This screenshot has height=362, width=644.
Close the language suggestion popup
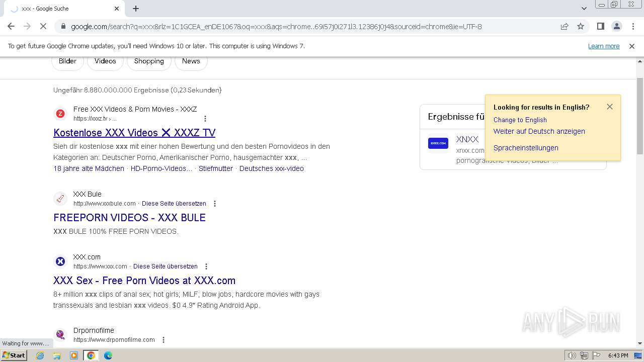pyautogui.click(x=610, y=107)
